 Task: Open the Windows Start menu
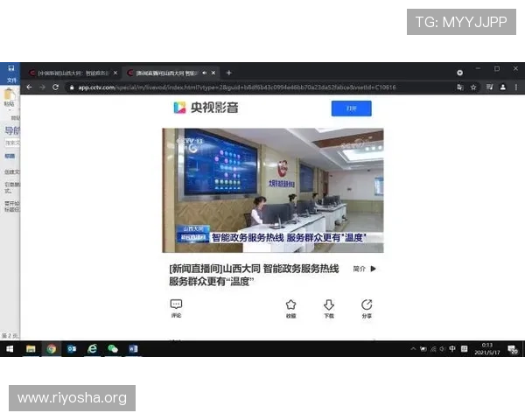(10, 349)
